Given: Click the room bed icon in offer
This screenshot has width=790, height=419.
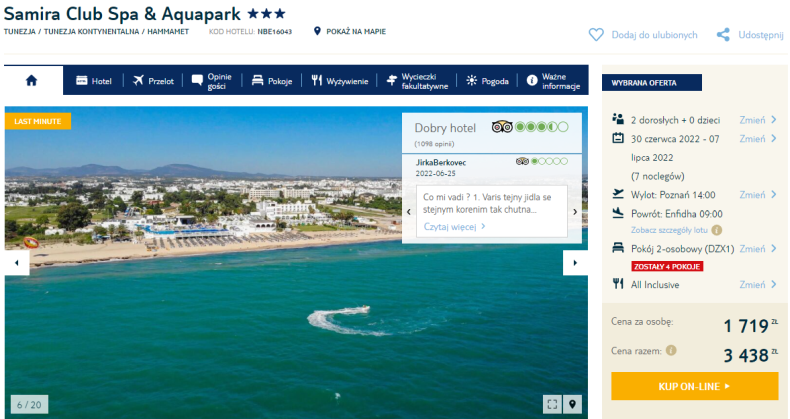Looking at the screenshot, I should [x=618, y=248].
